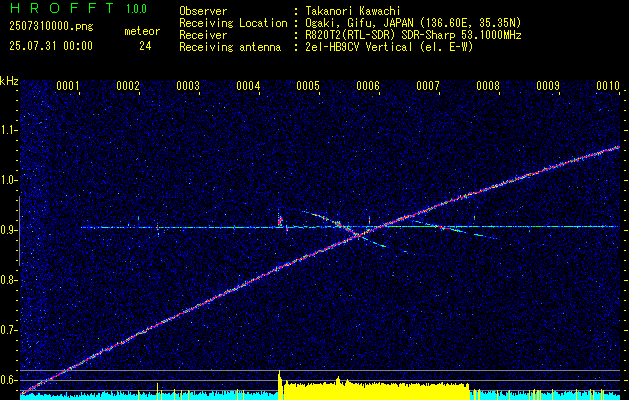This screenshot has height=400, width=629.
Task: Click the 0.6 frequency axis label
Action: pos(8,380)
